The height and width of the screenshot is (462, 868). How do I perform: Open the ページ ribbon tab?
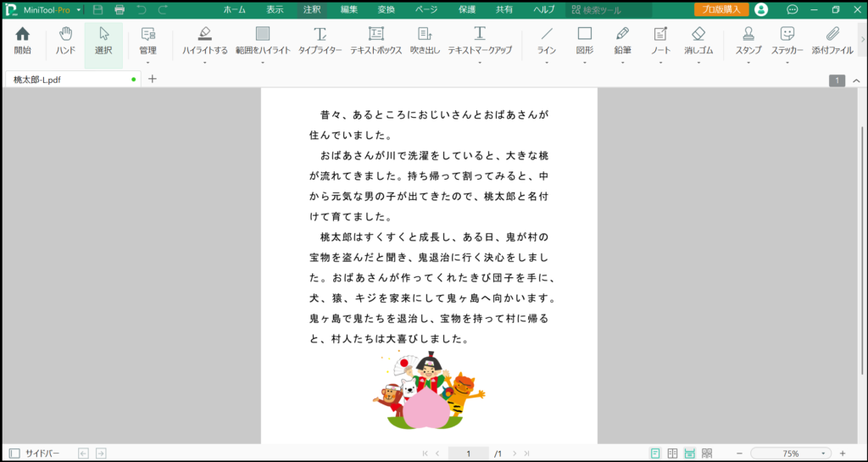(426, 9)
